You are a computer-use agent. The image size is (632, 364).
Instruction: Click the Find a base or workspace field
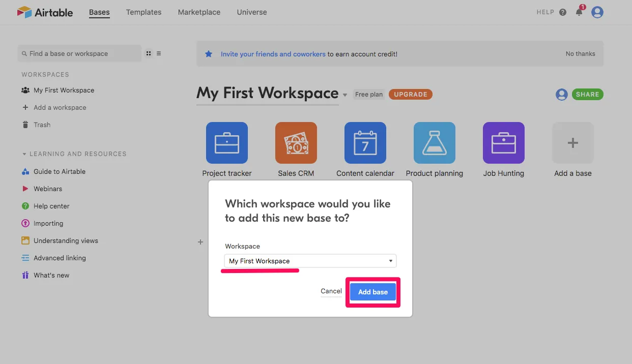[80, 53]
